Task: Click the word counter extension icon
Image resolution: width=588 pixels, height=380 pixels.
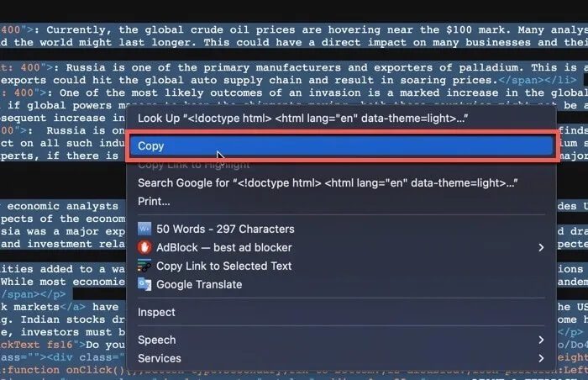Action: point(144,229)
